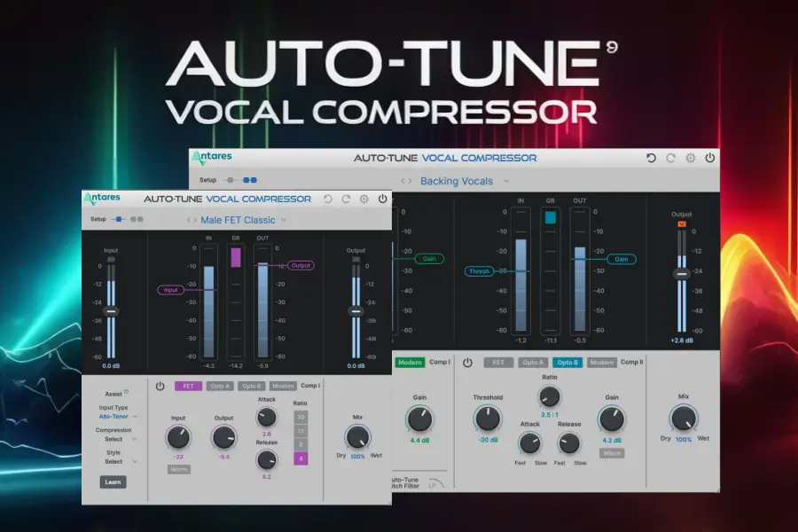Click Gain knob showing 4.4 dB

coord(419,419)
